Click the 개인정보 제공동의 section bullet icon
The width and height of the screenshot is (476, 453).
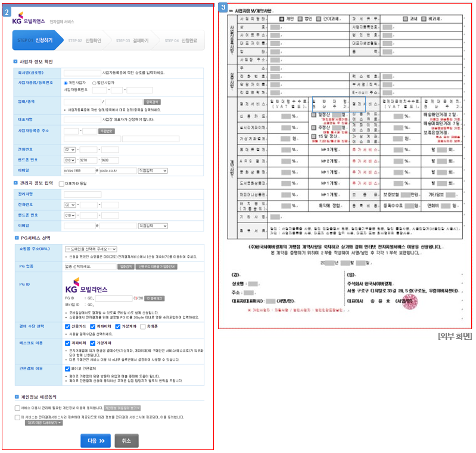[15, 396]
